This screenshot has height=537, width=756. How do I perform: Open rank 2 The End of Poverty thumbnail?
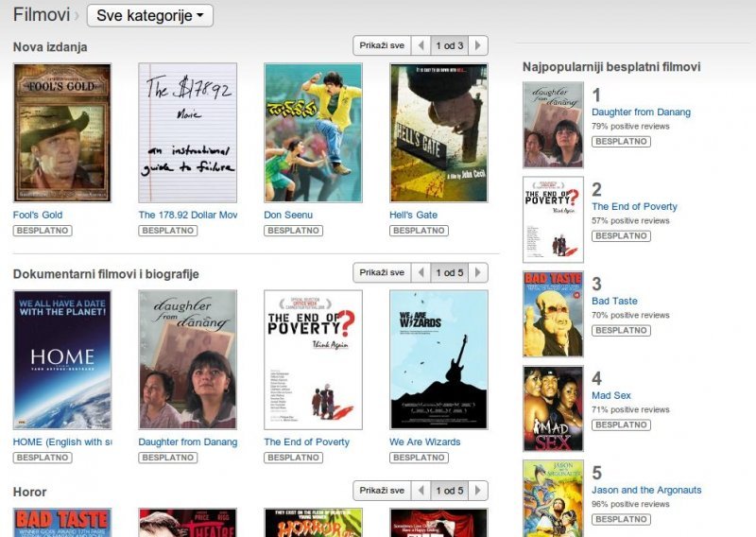(553, 219)
